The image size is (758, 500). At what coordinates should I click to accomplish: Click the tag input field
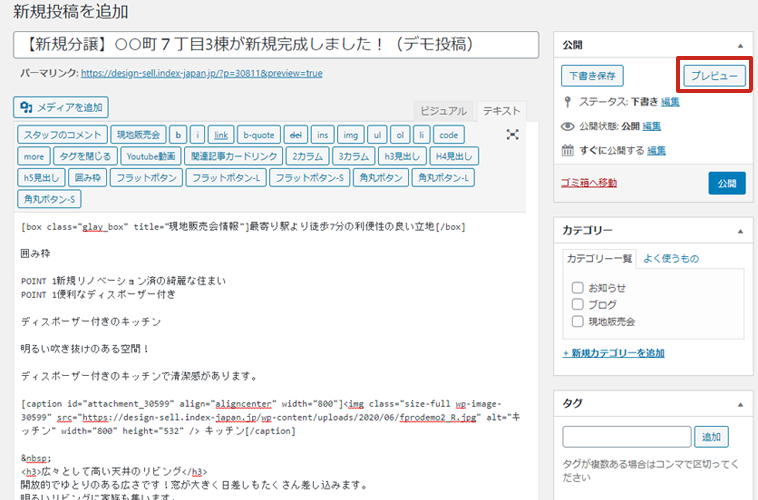pyautogui.click(x=627, y=437)
